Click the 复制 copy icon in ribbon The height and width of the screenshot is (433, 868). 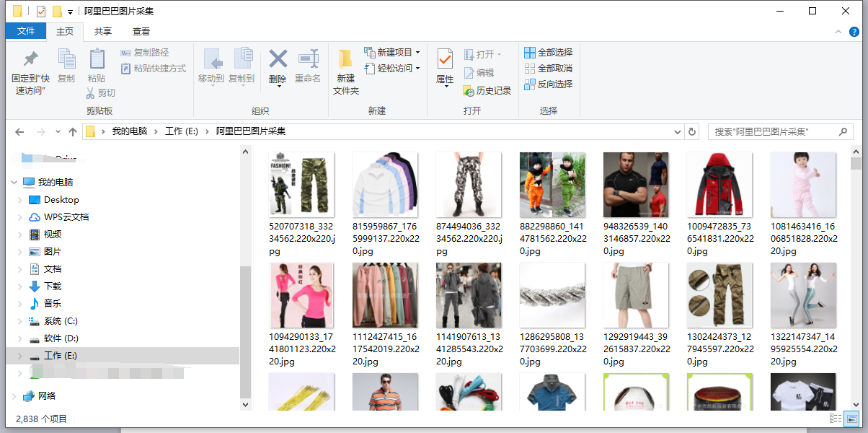click(x=66, y=59)
